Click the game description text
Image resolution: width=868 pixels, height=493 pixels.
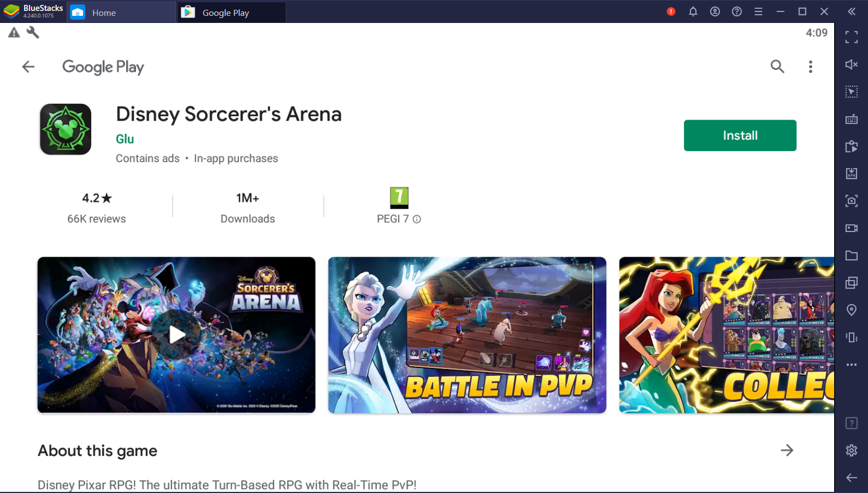227,485
